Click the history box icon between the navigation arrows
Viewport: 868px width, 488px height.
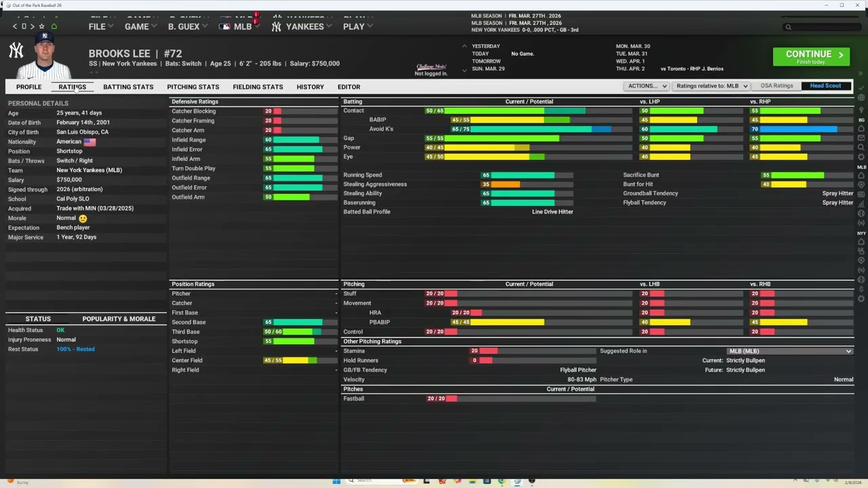(x=24, y=26)
